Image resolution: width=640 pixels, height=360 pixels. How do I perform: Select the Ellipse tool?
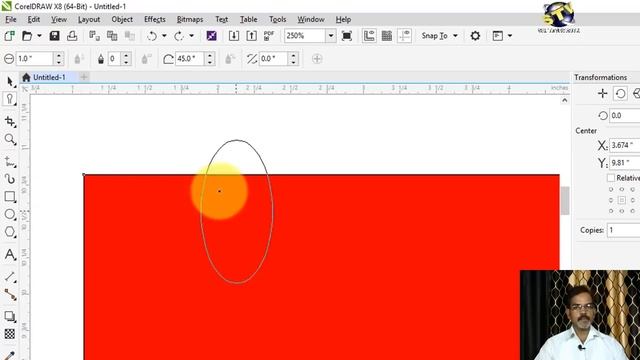tap(10, 214)
